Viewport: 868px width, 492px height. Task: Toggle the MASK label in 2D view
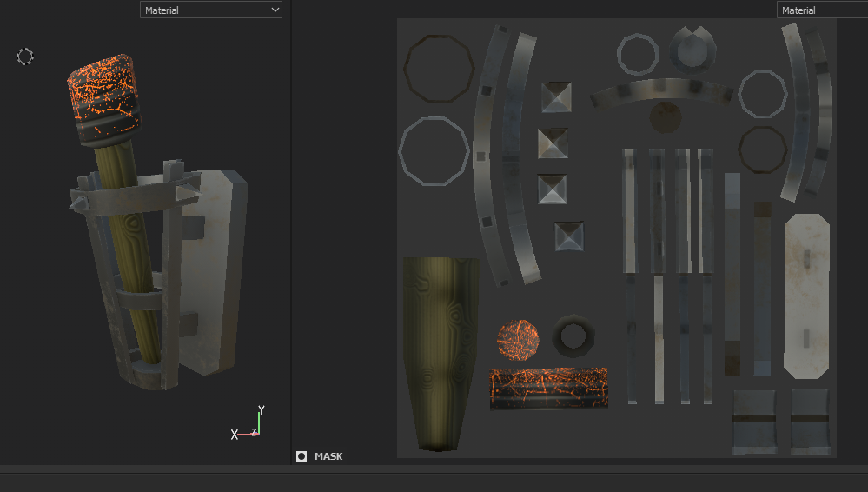click(328, 456)
